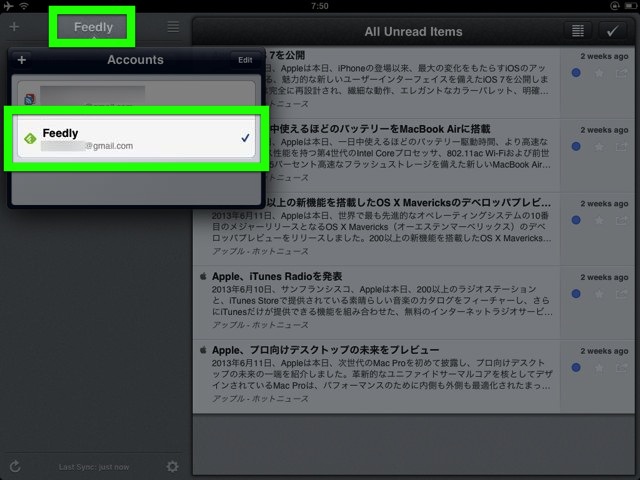Tap the Feedly account switcher button
640x480 pixels.
click(x=92, y=27)
